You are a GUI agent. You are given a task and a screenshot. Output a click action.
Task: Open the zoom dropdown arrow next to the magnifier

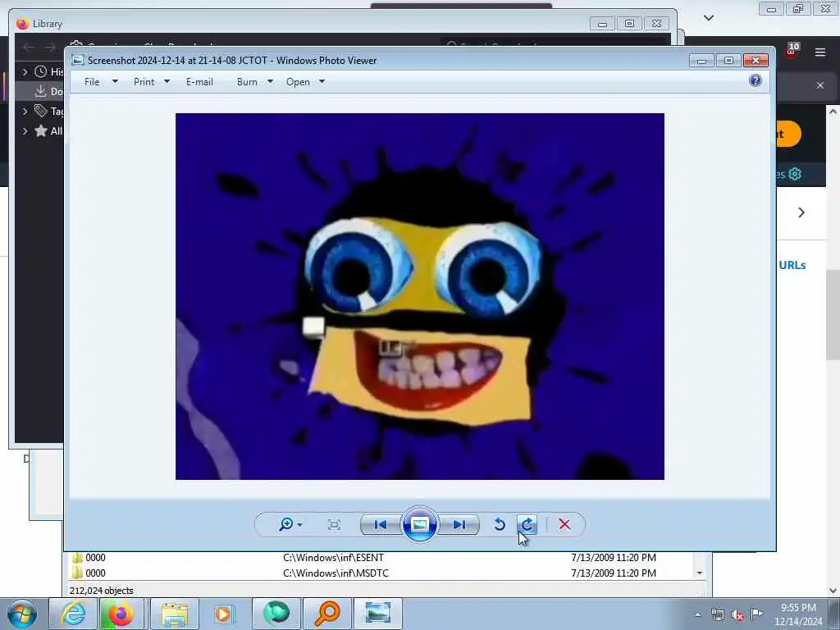(299, 524)
